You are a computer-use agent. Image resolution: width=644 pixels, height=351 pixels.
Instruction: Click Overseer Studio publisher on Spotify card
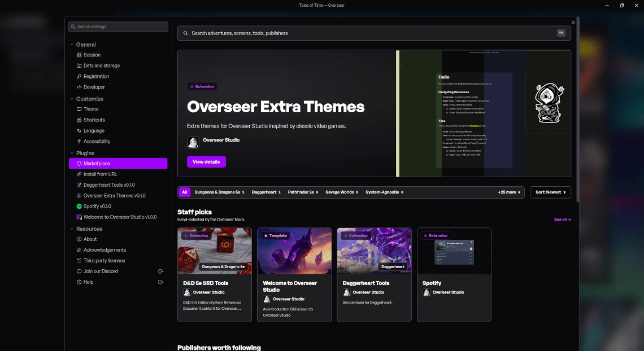pyautogui.click(x=448, y=292)
